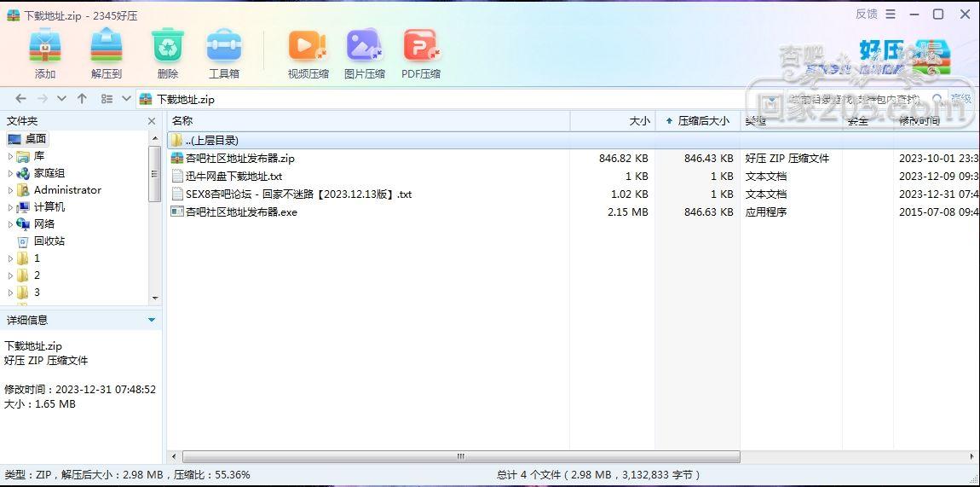Go up one directory with the up arrow
This screenshot has height=487, width=980.
(x=82, y=99)
